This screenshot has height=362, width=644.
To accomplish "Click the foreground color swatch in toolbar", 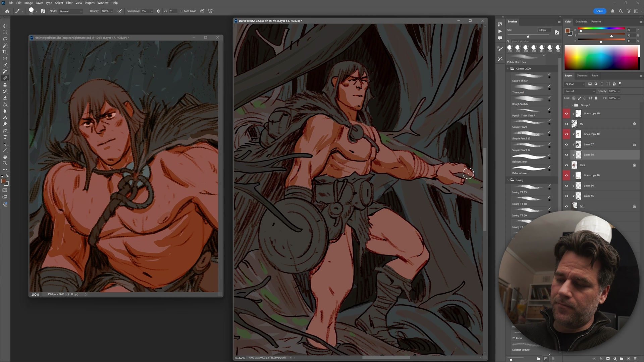I will tap(3, 181).
